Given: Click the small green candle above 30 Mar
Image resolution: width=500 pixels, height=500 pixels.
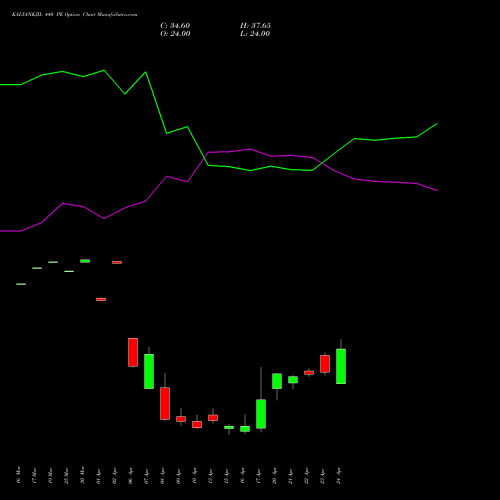Looking at the screenshot, I should click(x=85, y=261).
